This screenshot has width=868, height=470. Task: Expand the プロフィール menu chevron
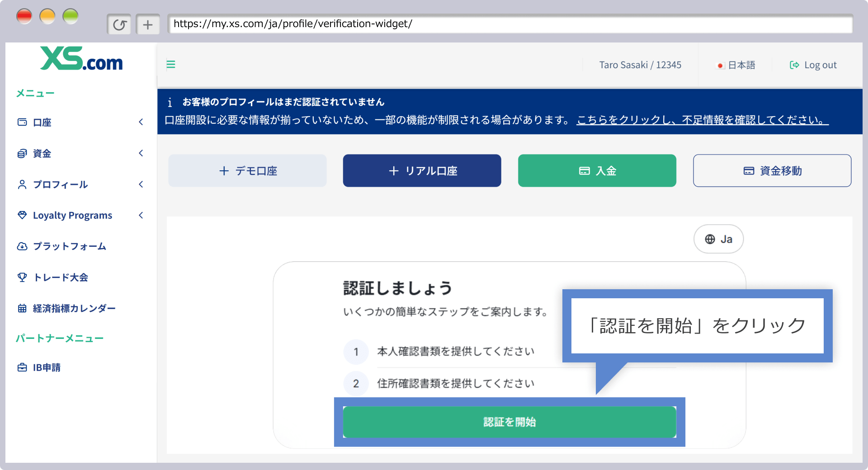tap(141, 184)
